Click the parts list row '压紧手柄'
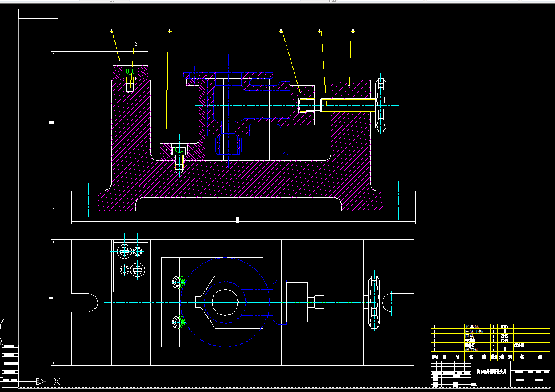This screenshot has height=392, width=555. pyautogui.click(x=490, y=331)
